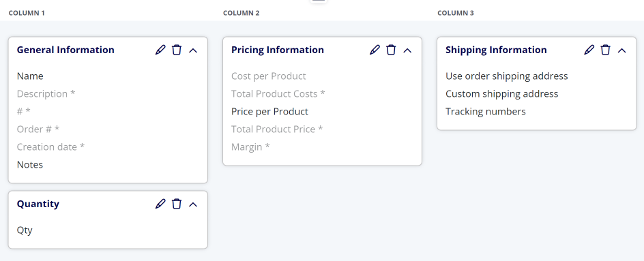Image resolution: width=644 pixels, height=261 pixels.
Task: Collapse the General Information section
Action: (193, 50)
